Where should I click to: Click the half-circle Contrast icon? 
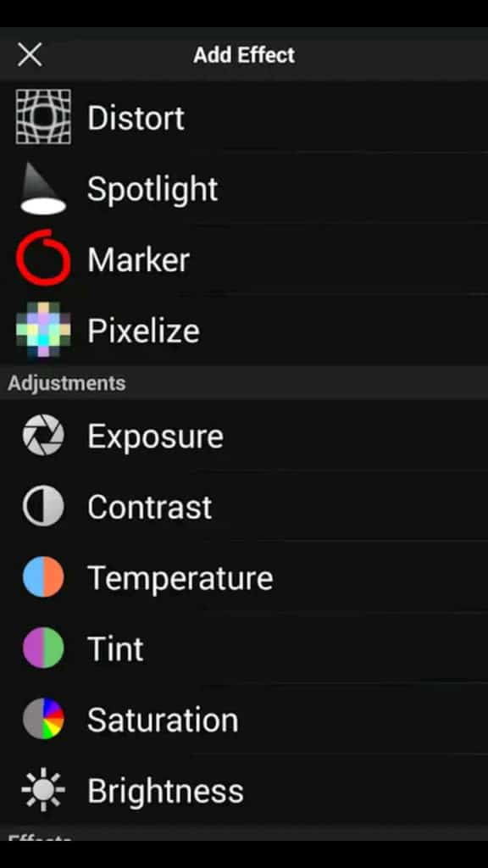point(43,507)
